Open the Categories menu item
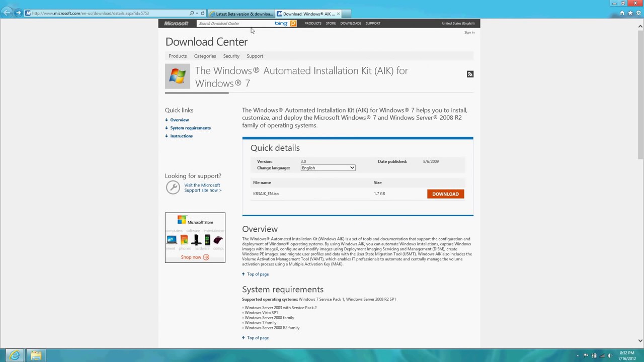644x362 pixels. 205,56
